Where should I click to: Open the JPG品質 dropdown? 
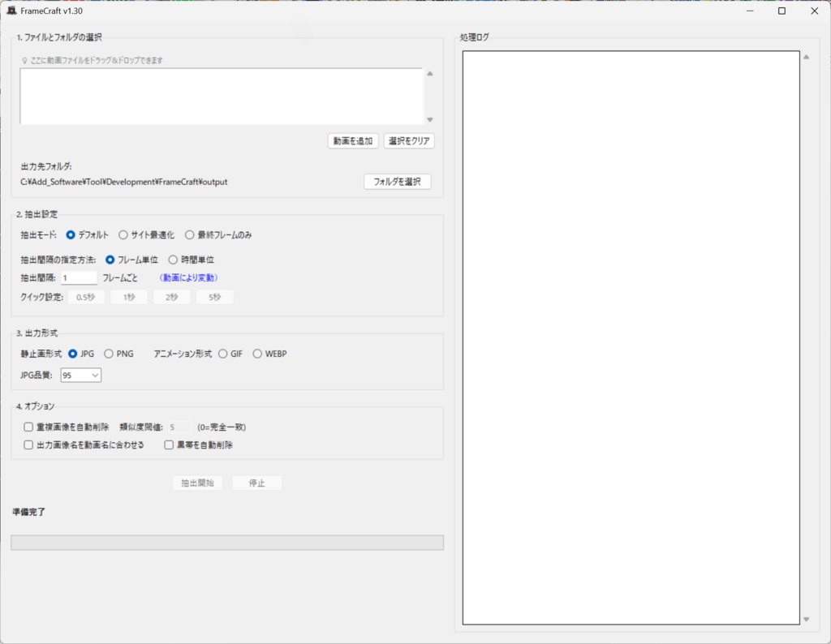pyautogui.click(x=80, y=375)
